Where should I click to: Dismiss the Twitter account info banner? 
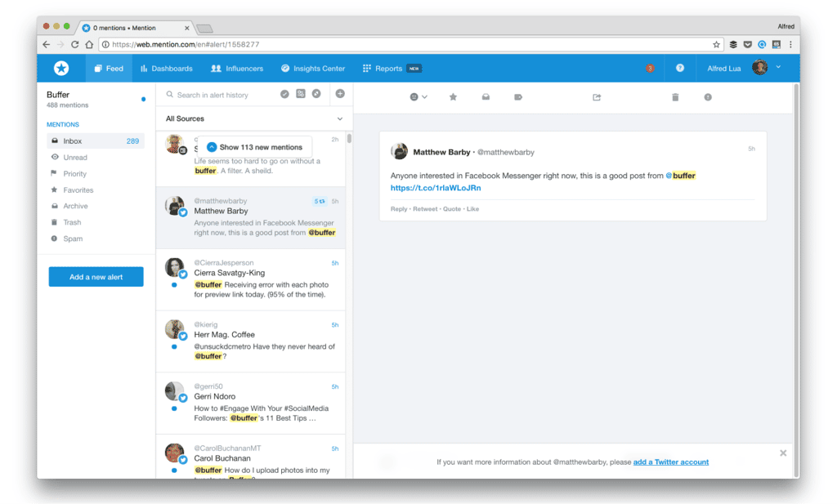click(783, 453)
